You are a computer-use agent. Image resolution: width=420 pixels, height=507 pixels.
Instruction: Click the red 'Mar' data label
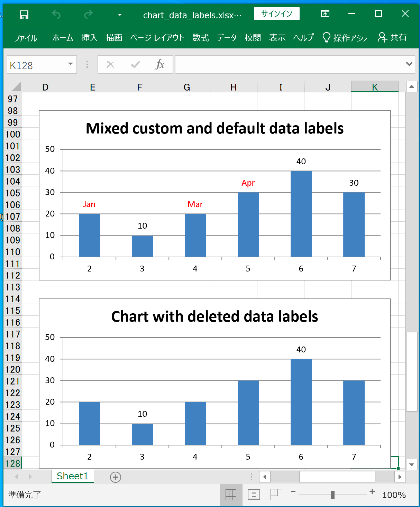tap(195, 204)
